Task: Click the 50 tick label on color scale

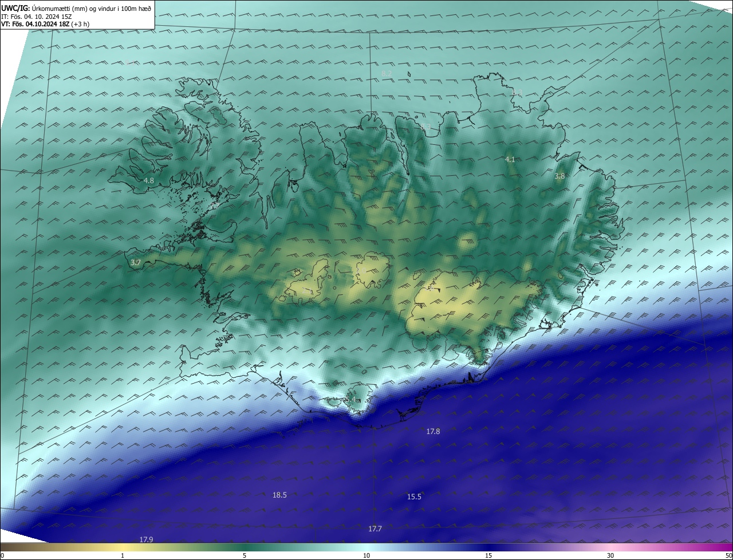Action: point(728,555)
